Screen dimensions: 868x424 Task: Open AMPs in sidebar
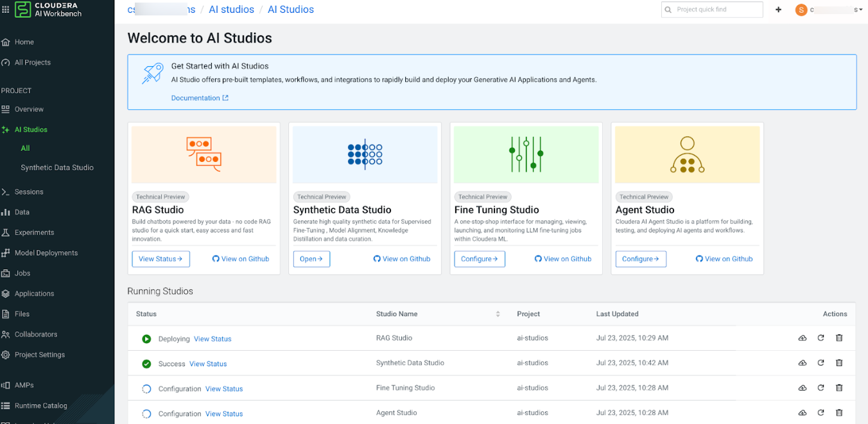tap(24, 385)
